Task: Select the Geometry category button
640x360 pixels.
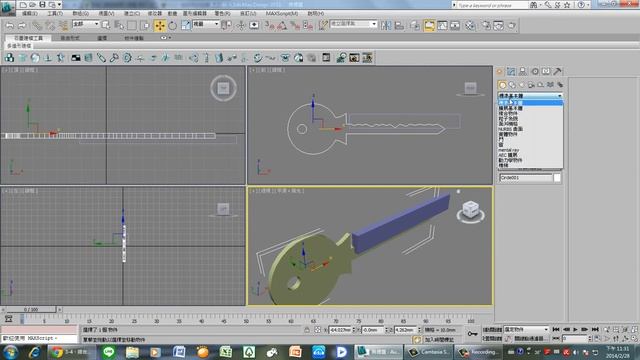Action: click(502, 85)
